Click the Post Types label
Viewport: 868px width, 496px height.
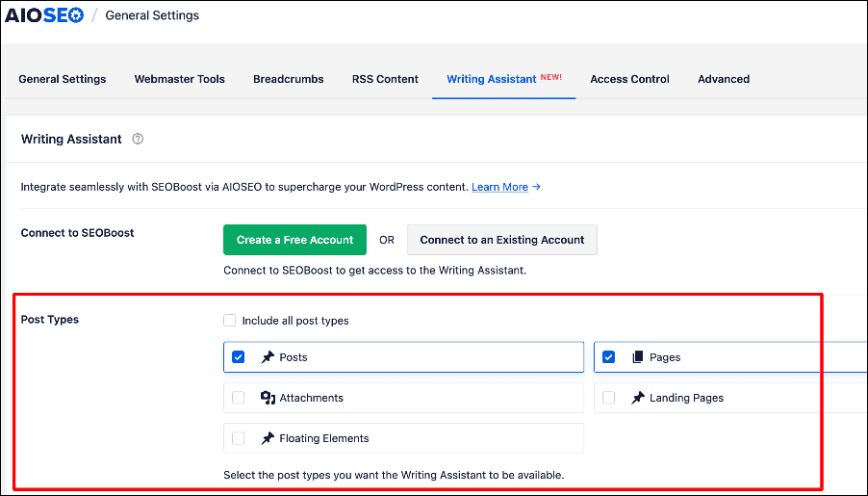(x=50, y=319)
